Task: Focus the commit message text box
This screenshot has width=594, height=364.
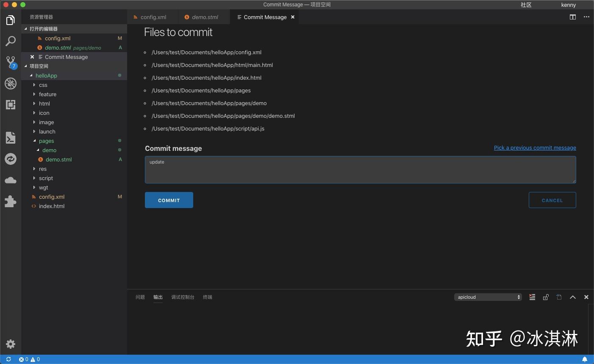Action: [361, 169]
